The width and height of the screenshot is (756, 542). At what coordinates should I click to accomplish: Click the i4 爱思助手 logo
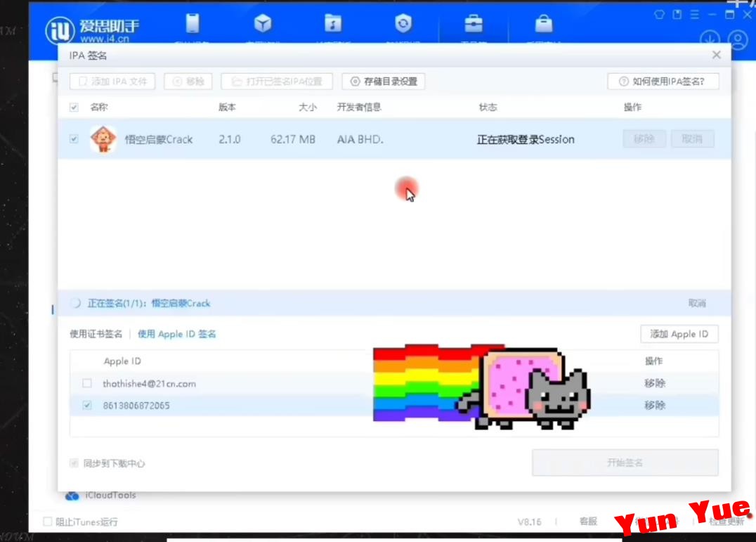pyautogui.click(x=91, y=30)
